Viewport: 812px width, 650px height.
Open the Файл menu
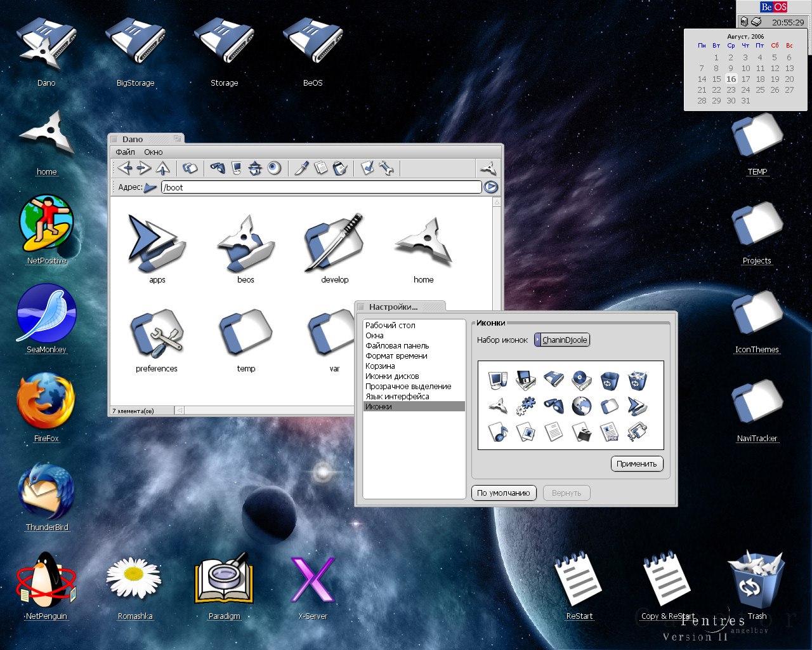(125, 152)
